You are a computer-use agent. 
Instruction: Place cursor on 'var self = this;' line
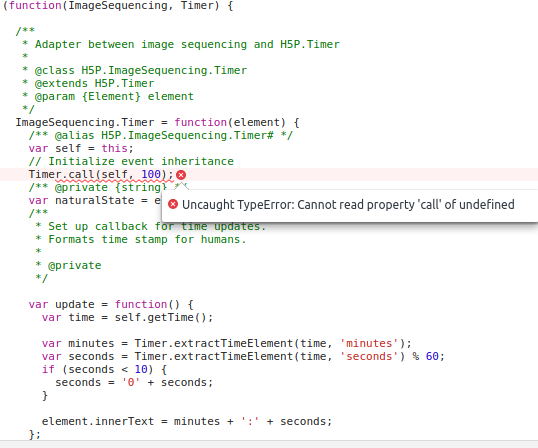click(x=81, y=148)
